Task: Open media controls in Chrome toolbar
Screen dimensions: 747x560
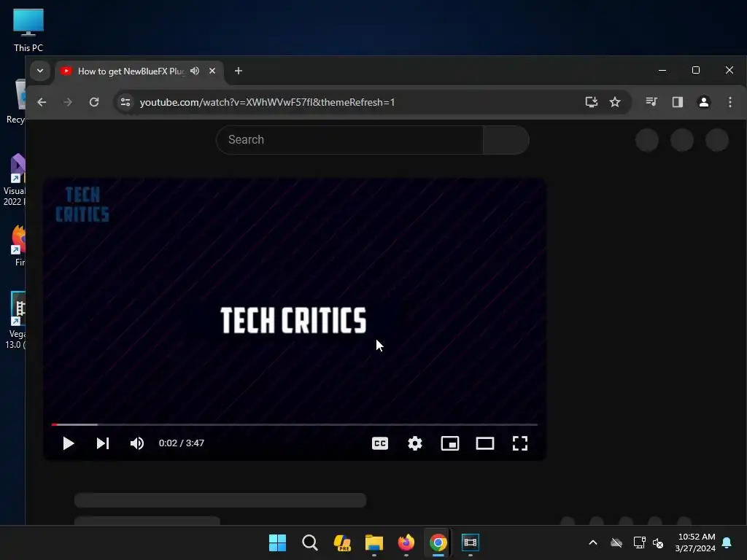Action: pyautogui.click(x=651, y=102)
